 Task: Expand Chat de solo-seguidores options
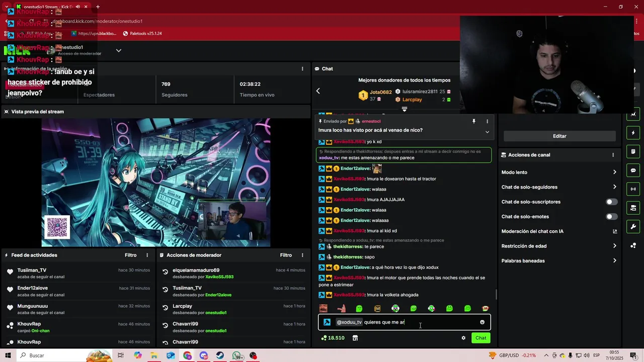(559, 187)
